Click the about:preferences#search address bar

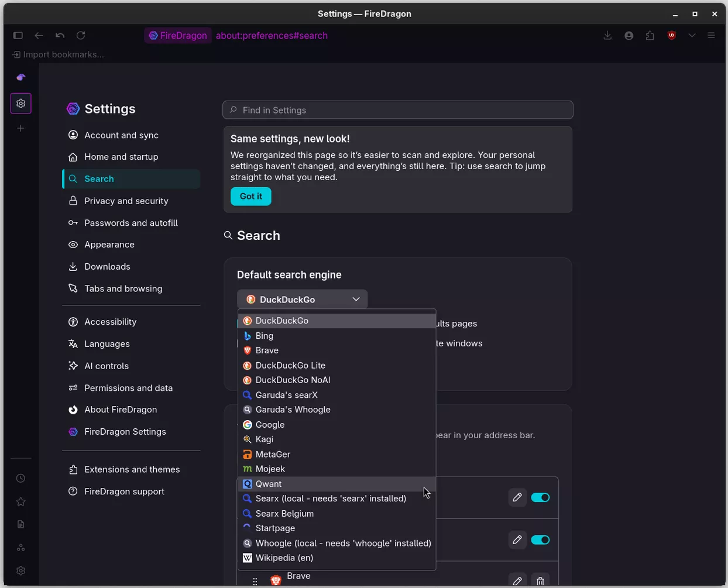272,36
